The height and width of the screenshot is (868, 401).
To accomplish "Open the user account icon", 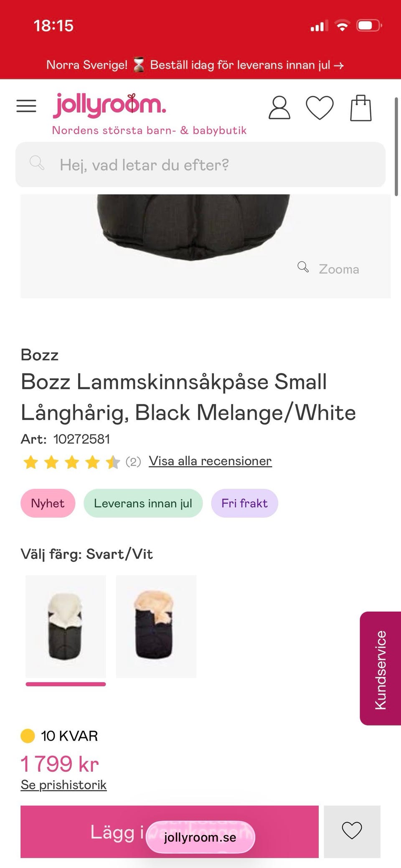I will (279, 108).
